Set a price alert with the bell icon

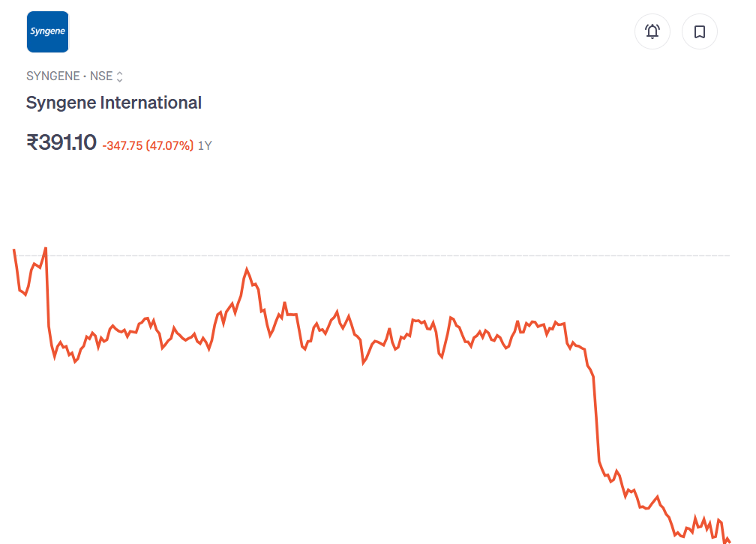652,31
